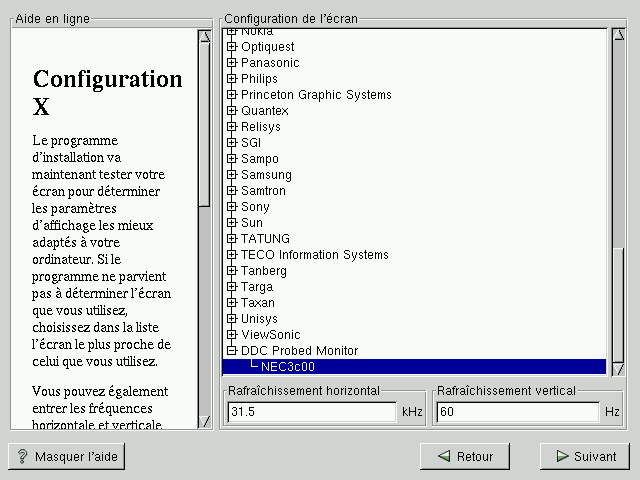Viewport: 640px width, 480px height.
Task: Select the Sun manufacturer entry
Action: tap(252, 223)
